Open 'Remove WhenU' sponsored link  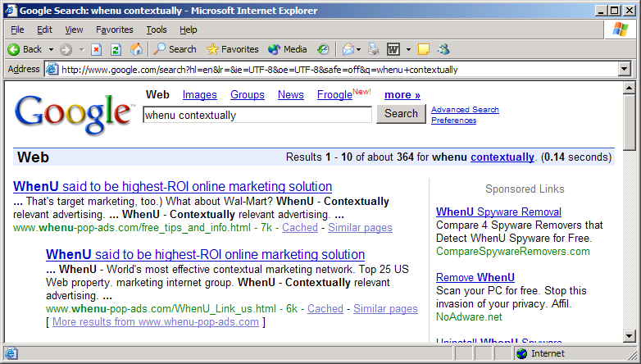tap(475, 277)
